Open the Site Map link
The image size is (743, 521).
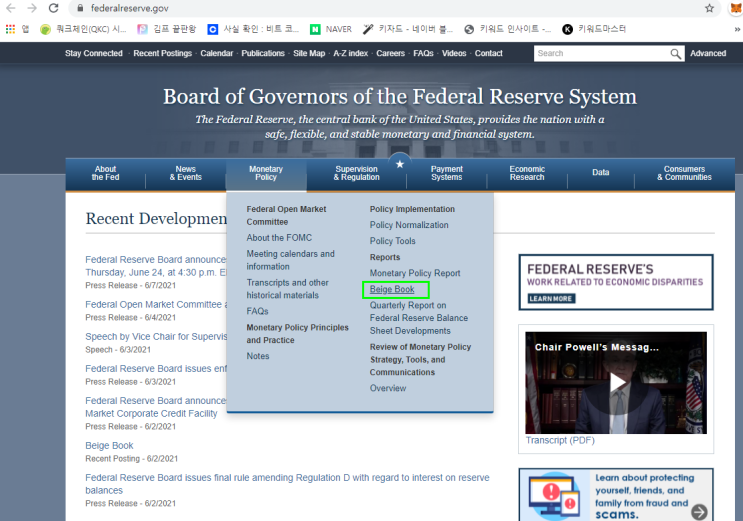click(309, 54)
